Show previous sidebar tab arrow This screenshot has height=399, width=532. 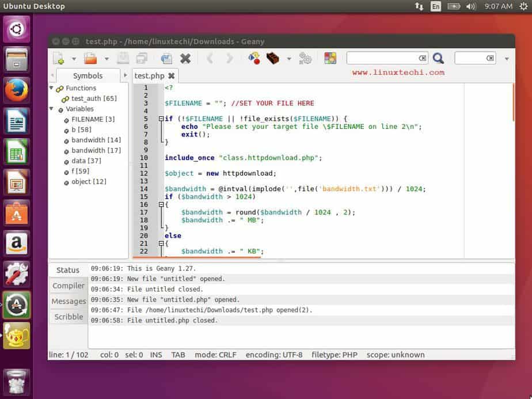click(52, 75)
